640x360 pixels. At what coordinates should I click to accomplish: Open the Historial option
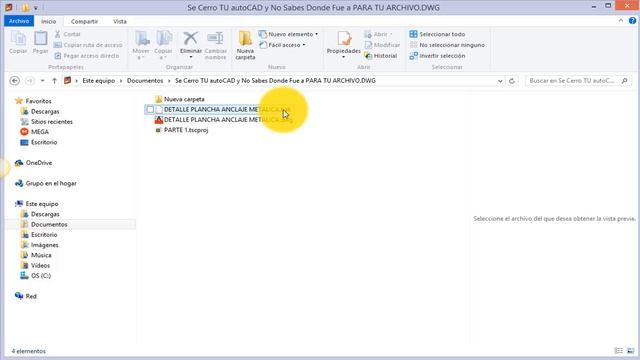[380, 56]
